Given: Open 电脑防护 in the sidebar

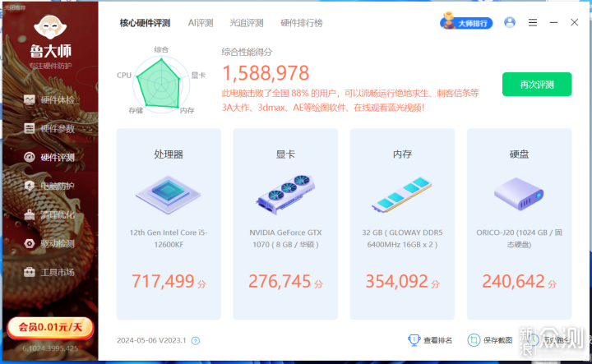Looking at the screenshot, I should (x=49, y=186).
